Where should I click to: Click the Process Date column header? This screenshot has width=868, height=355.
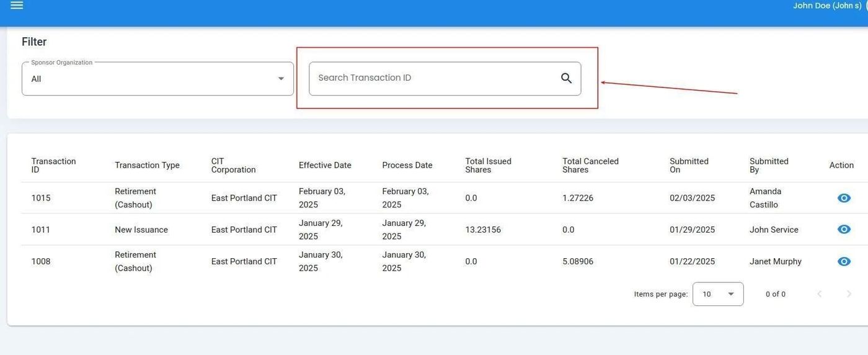point(407,165)
